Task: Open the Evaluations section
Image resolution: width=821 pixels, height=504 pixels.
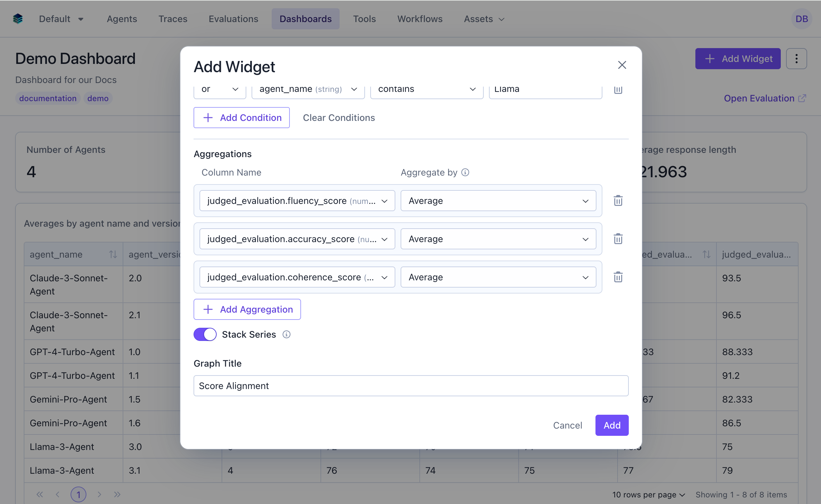Action: pos(233,19)
